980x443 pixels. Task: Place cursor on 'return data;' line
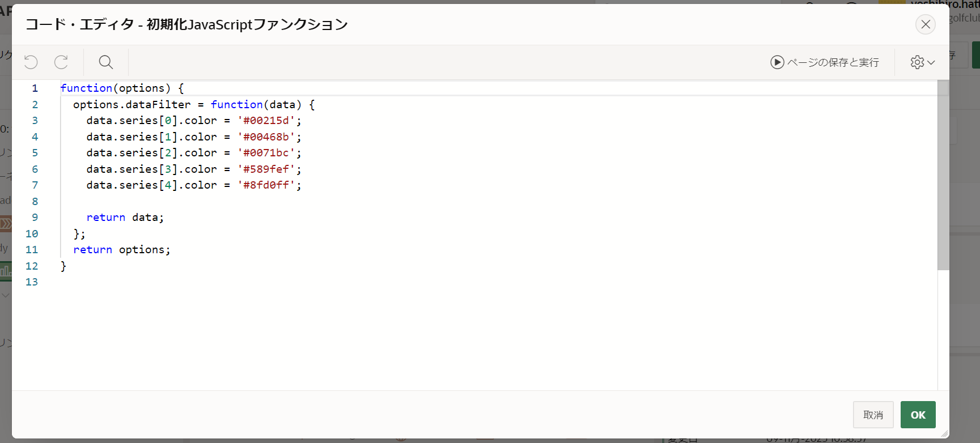[125, 218]
